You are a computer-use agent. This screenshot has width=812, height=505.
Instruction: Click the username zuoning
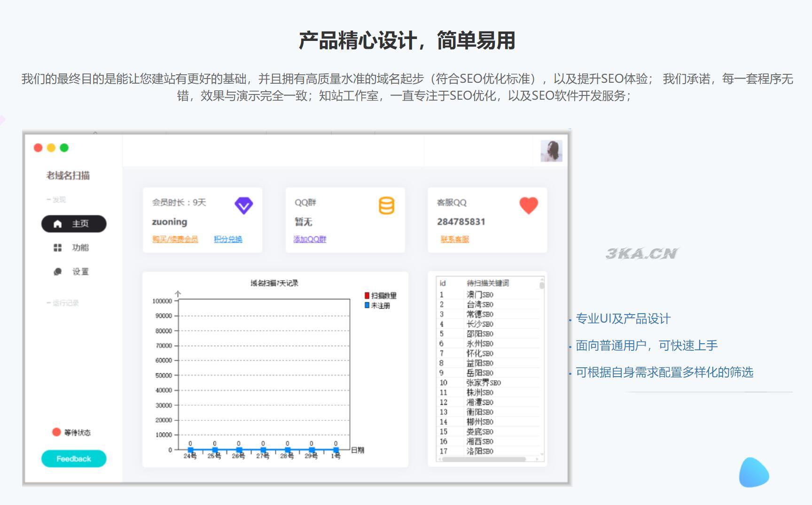(x=170, y=222)
